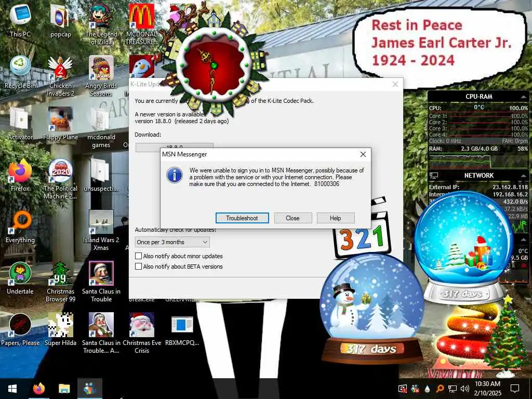Open File Explorer from the taskbar
The width and height of the screenshot is (532, 399).
coord(64,389)
